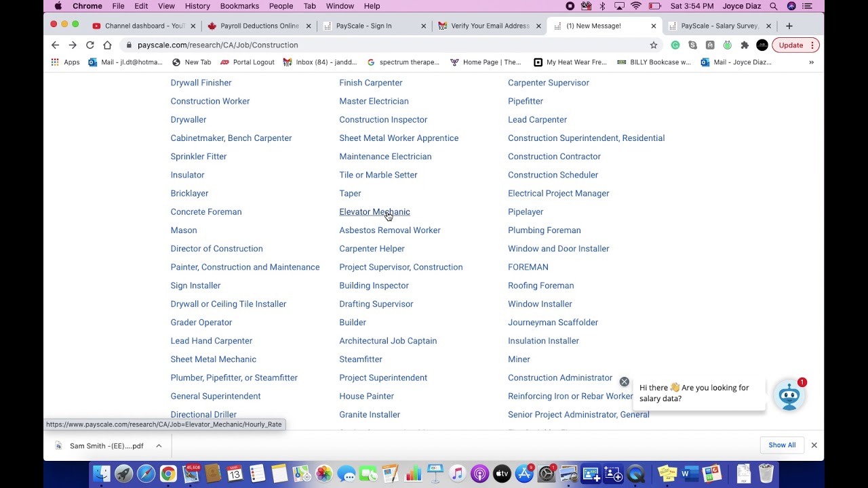Open Safari from the Dock
Viewport: 868px width, 488px height.
coord(146,473)
